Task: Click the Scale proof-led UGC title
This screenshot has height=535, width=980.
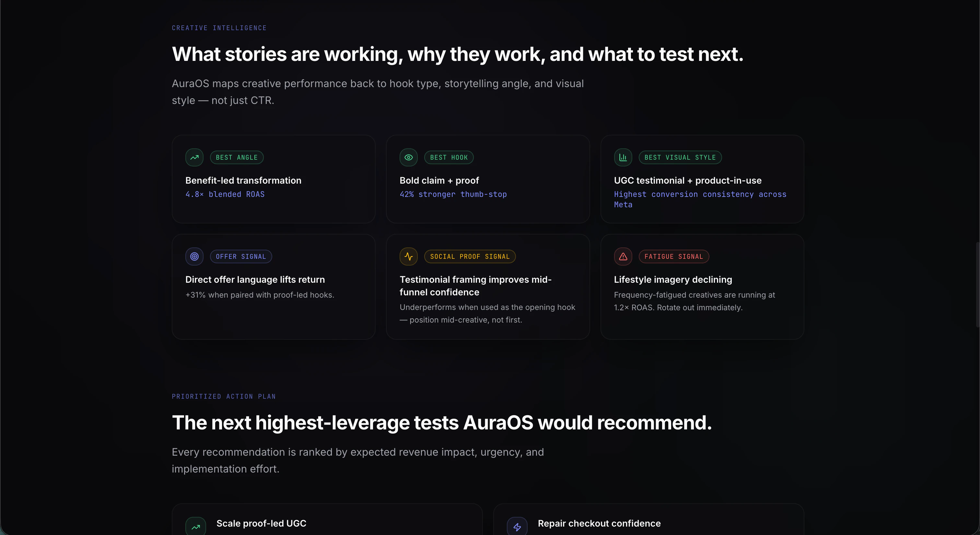Action: pyautogui.click(x=261, y=524)
